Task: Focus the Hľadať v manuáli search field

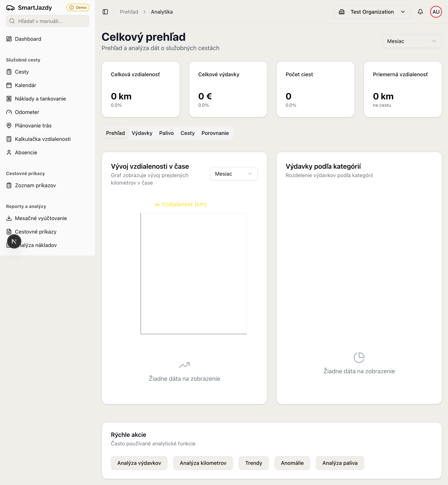Action: [x=48, y=21]
